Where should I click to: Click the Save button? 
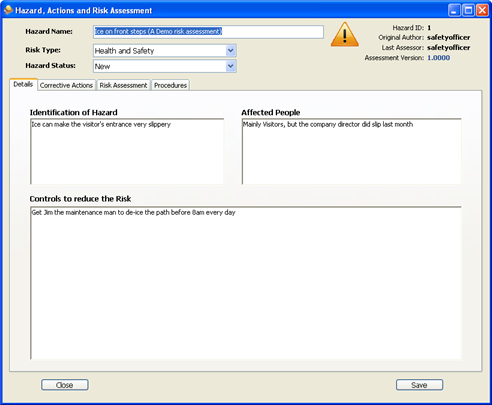click(x=419, y=385)
